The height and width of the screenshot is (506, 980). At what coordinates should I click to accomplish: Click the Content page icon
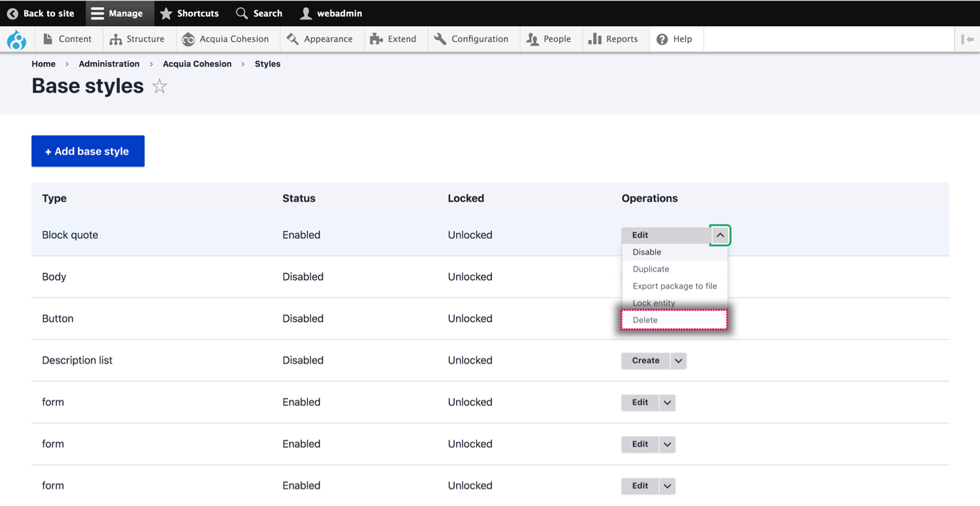click(x=48, y=39)
